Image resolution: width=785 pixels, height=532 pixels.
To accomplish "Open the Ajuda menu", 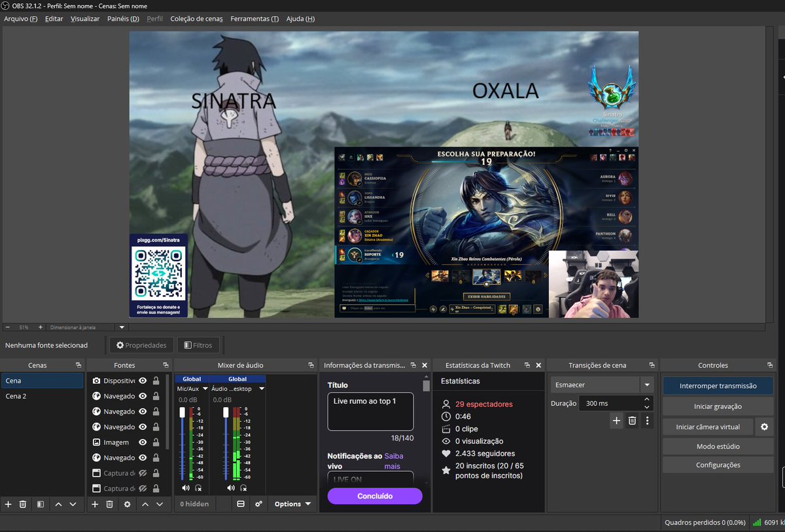I will coord(300,19).
